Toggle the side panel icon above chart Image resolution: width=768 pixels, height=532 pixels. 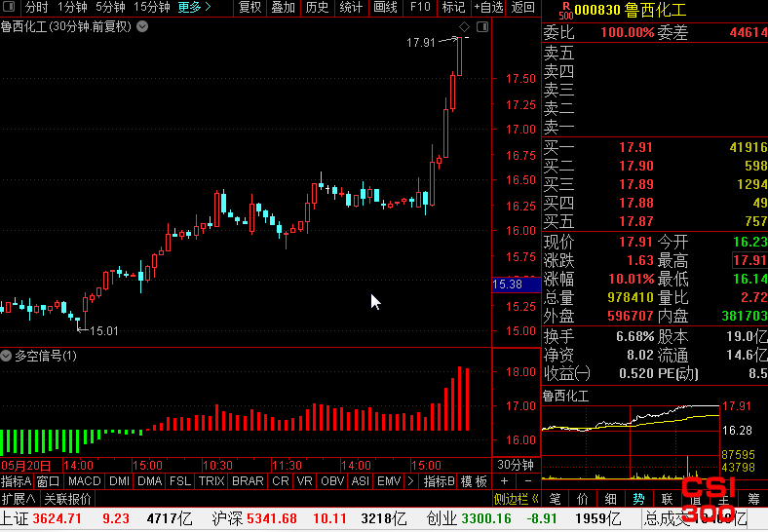tap(482, 26)
